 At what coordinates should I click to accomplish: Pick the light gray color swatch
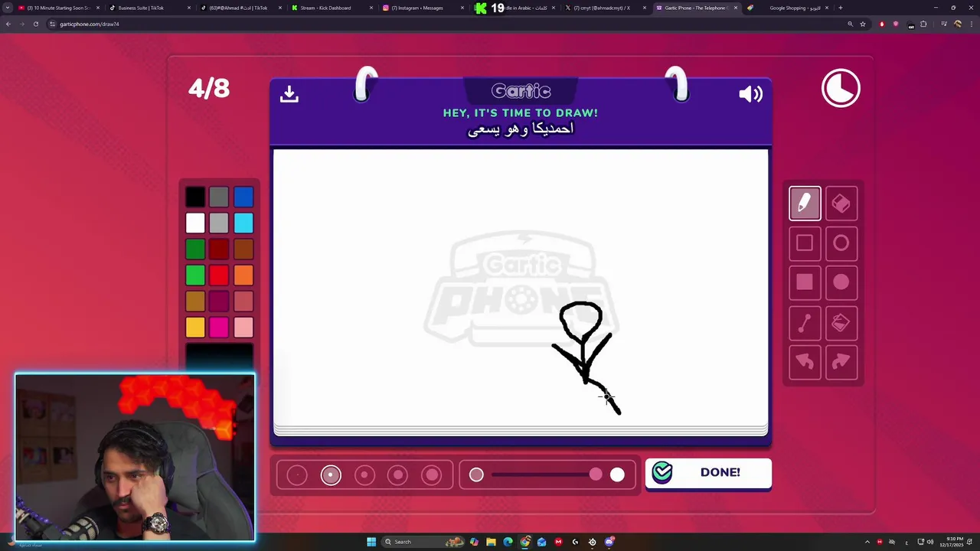[219, 223]
